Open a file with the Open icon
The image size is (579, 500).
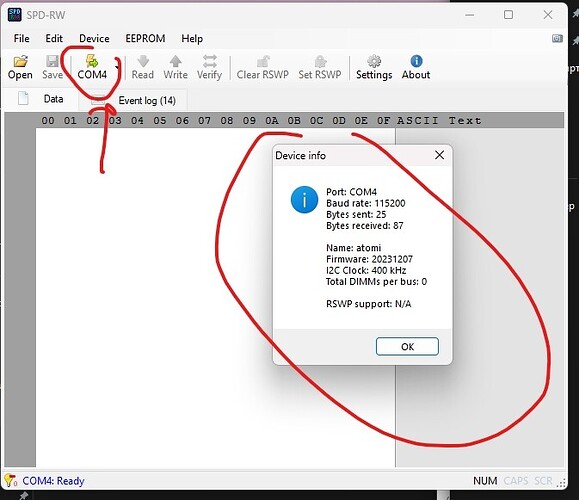pyautogui.click(x=20, y=61)
